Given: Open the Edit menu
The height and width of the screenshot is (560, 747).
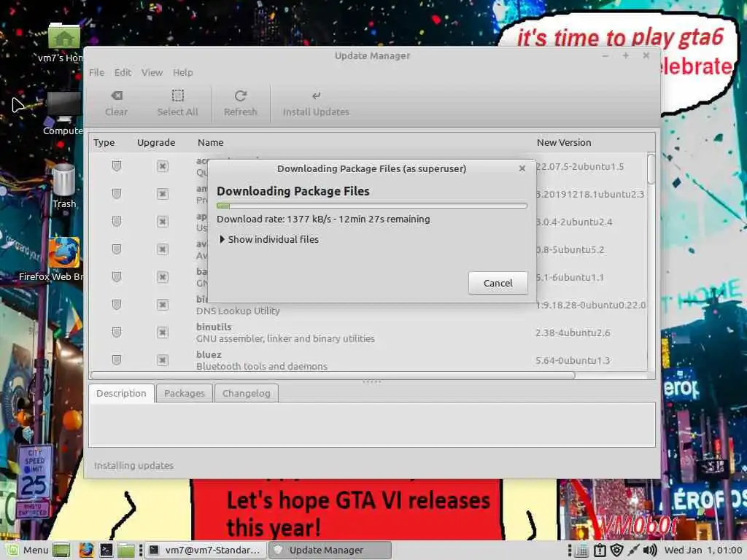Looking at the screenshot, I should coord(123,72).
